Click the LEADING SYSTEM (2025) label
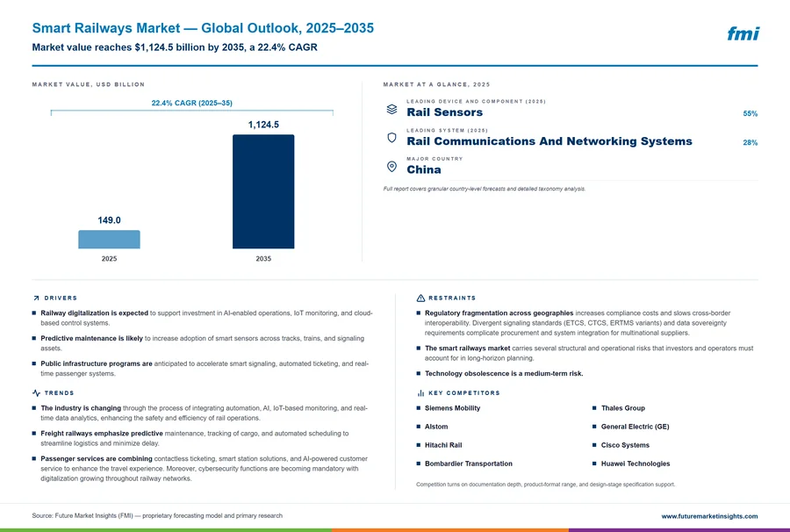The width and height of the screenshot is (790, 532). (448, 130)
